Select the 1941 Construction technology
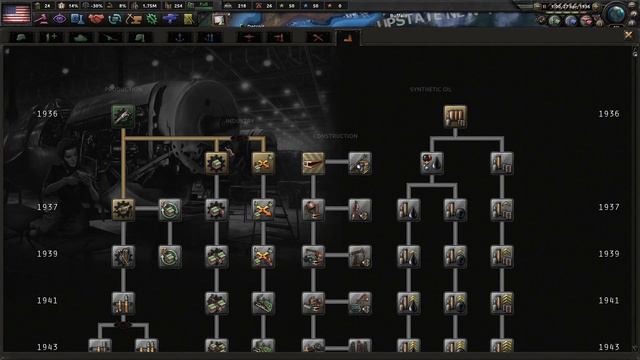 (x=313, y=303)
